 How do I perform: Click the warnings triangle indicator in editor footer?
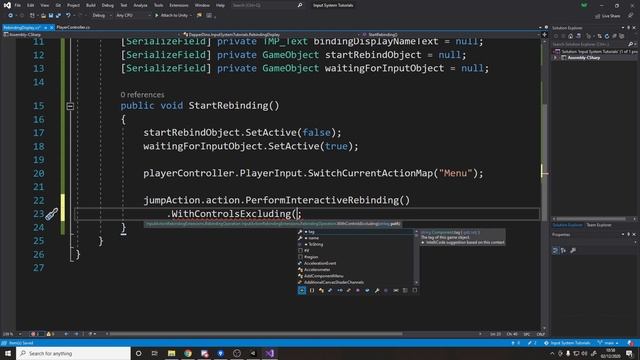point(51,334)
